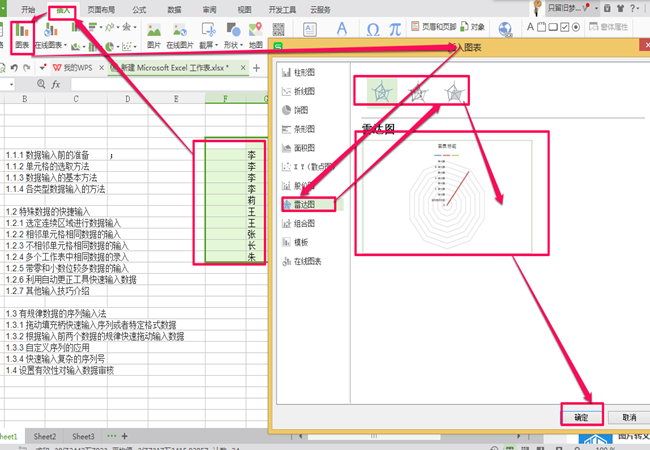Switch to the Sheet3 worksheet tab

point(83,436)
